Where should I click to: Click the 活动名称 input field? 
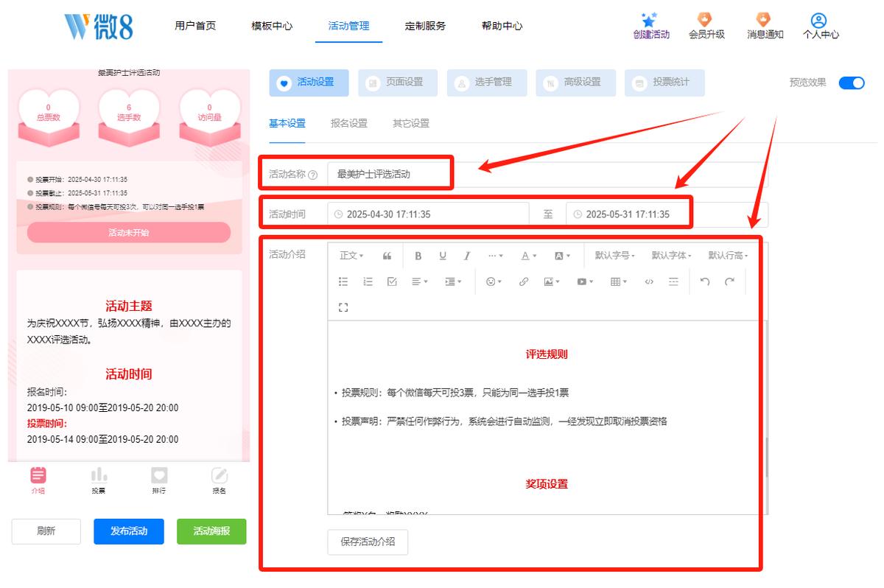(x=547, y=175)
